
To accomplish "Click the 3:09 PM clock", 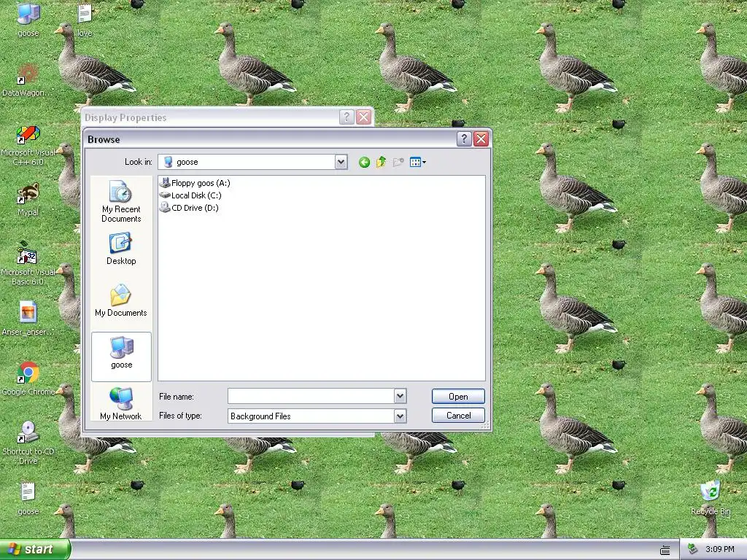I will (x=719, y=550).
